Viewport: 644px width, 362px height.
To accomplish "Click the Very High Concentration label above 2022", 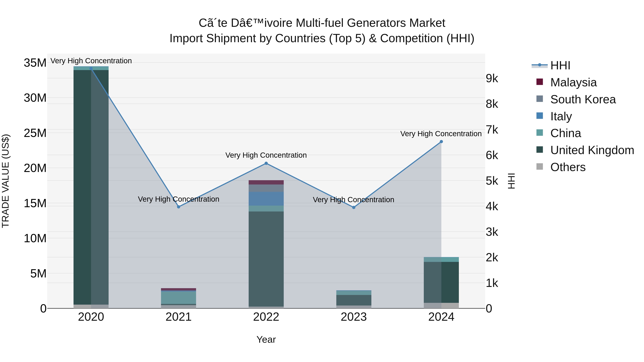I will [x=266, y=155].
